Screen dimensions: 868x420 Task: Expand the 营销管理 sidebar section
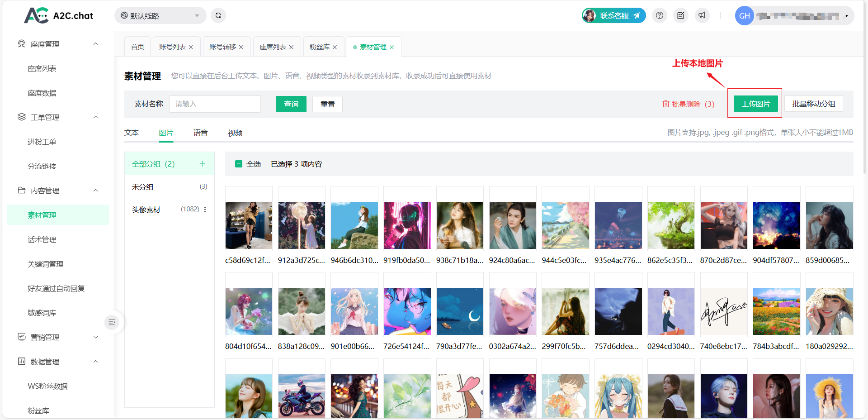95,337
